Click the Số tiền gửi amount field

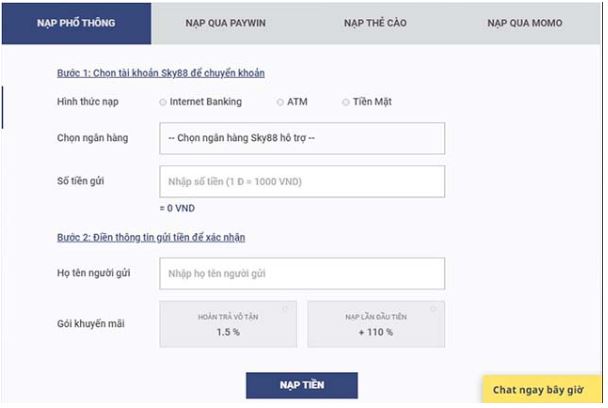[301, 181]
